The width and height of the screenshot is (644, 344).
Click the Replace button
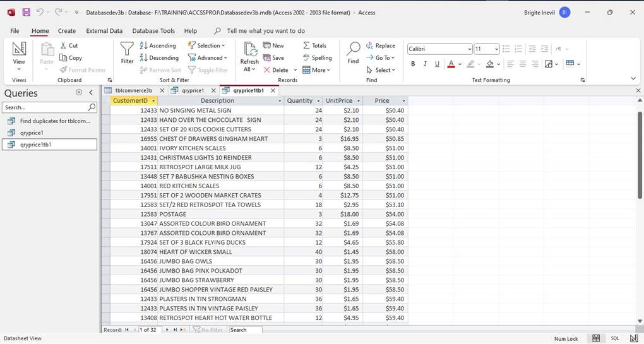point(380,45)
